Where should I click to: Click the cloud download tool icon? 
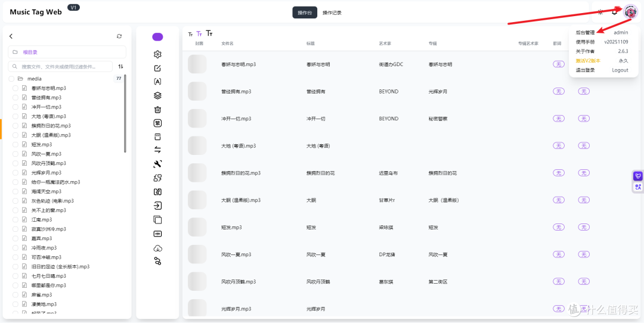[157, 249]
